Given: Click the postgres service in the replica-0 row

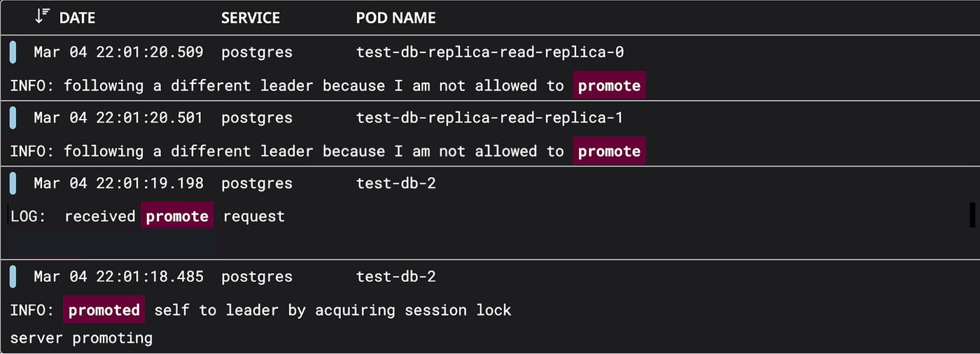Looking at the screenshot, I should click(x=257, y=52).
